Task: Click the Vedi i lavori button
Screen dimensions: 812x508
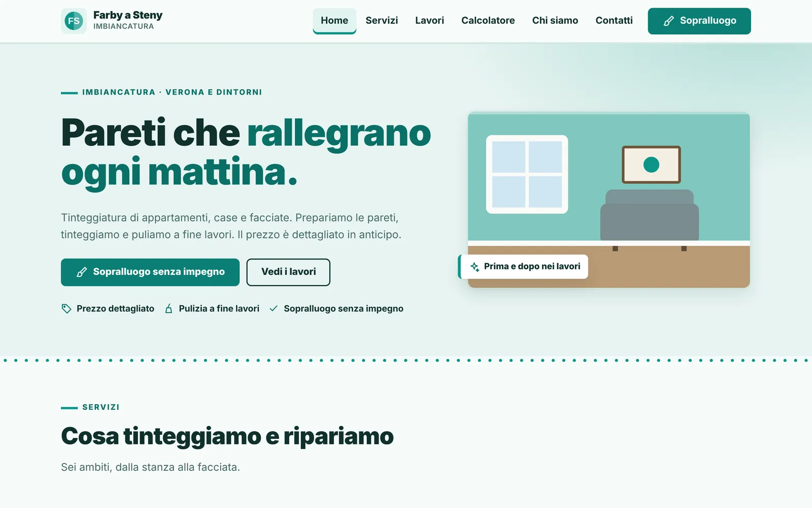Action: tap(288, 272)
